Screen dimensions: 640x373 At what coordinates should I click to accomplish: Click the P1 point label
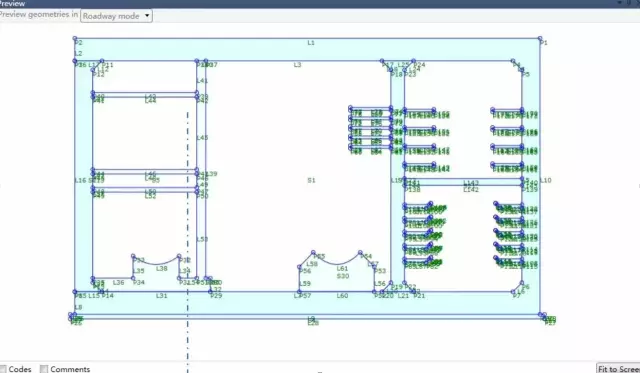pos(543,42)
